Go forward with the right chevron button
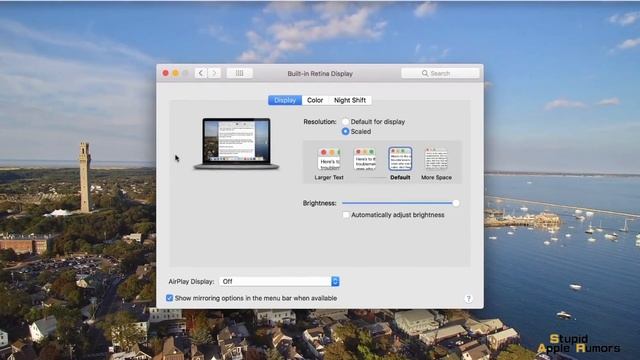This screenshot has height=360, width=640. coord(214,73)
